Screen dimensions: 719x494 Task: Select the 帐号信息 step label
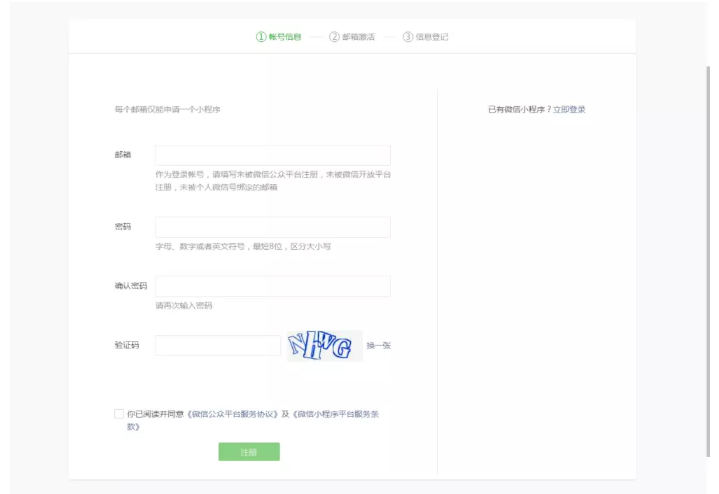[285, 37]
